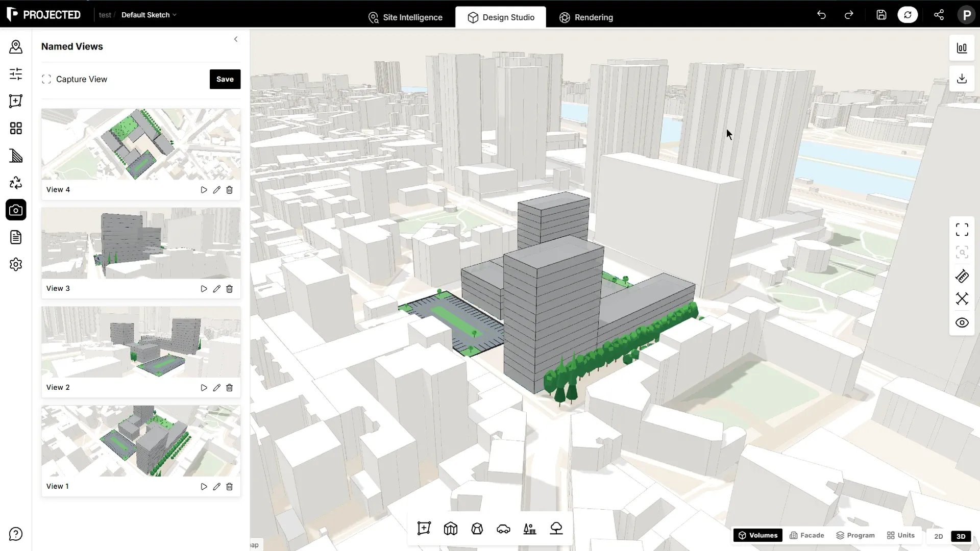Image resolution: width=980 pixels, height=551 pixels.
Task: Click the redo arrow in top bar
Action: tap(849, 15)
